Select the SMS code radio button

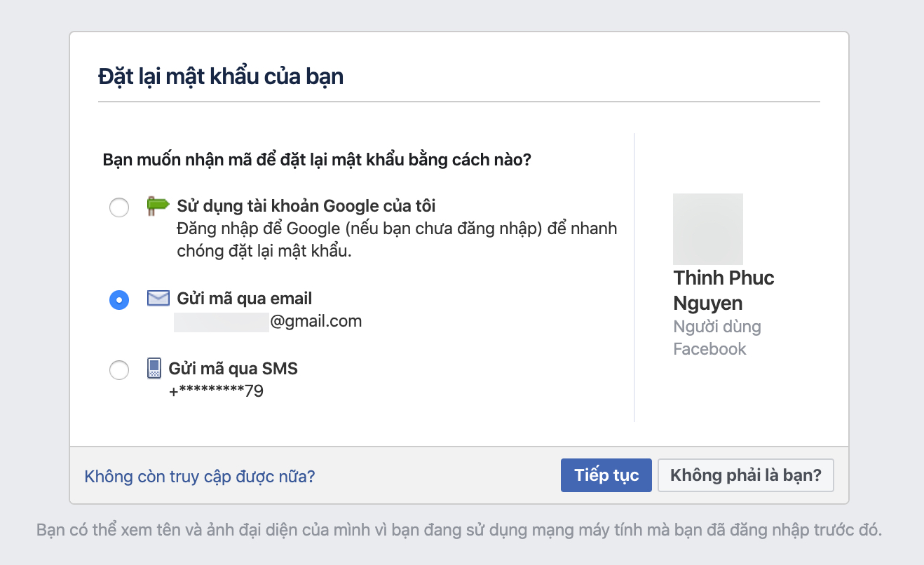pos(119,370)
